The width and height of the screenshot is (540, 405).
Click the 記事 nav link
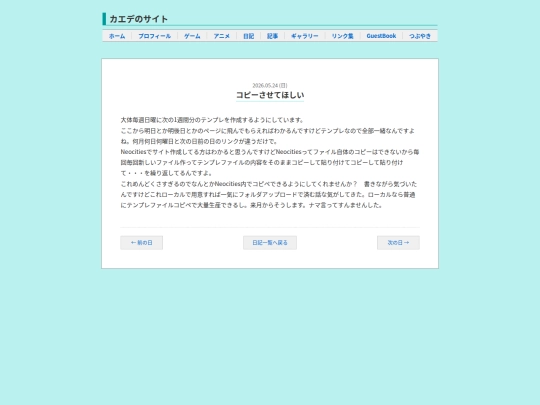point(272,36)
